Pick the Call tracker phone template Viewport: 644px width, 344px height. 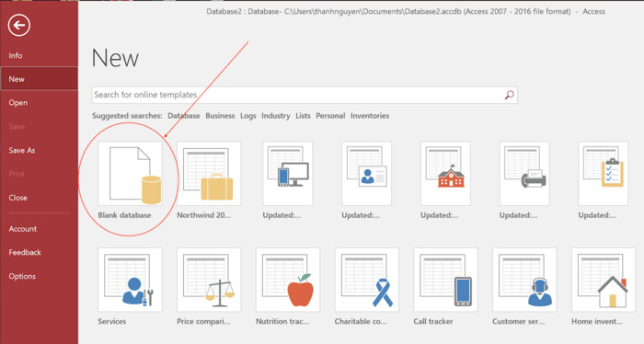(445, 280)
